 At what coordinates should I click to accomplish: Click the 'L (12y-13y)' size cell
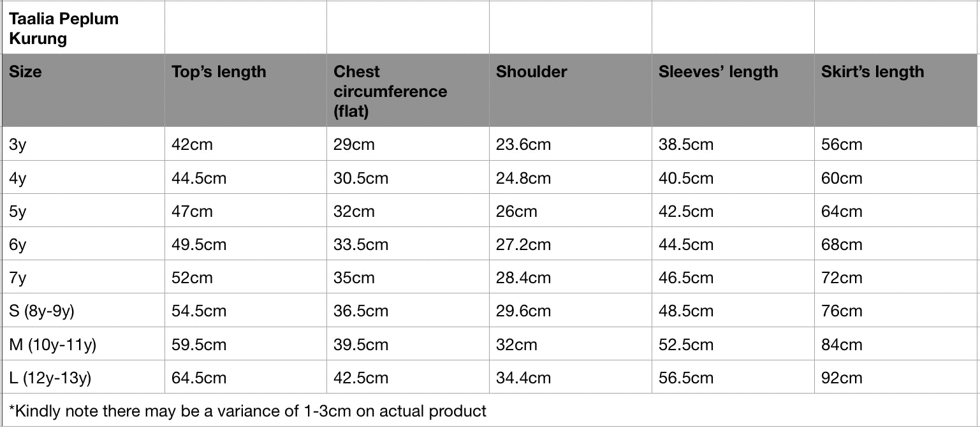(50, 378)
